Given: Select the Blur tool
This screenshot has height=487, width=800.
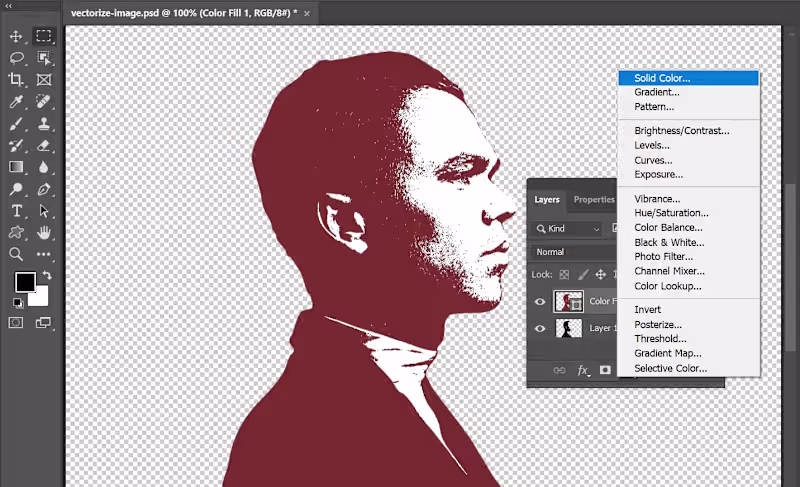Looking at the screenshot, I should point(44,167).
